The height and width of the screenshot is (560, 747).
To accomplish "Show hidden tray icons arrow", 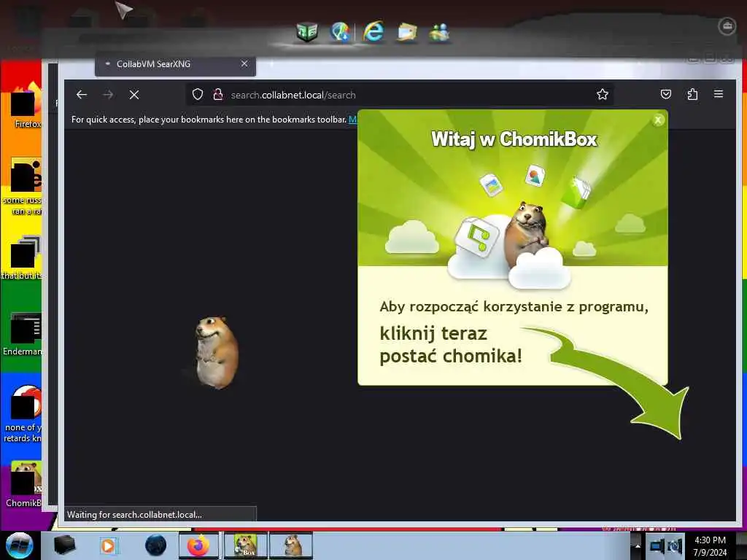I will click(638, 545).
